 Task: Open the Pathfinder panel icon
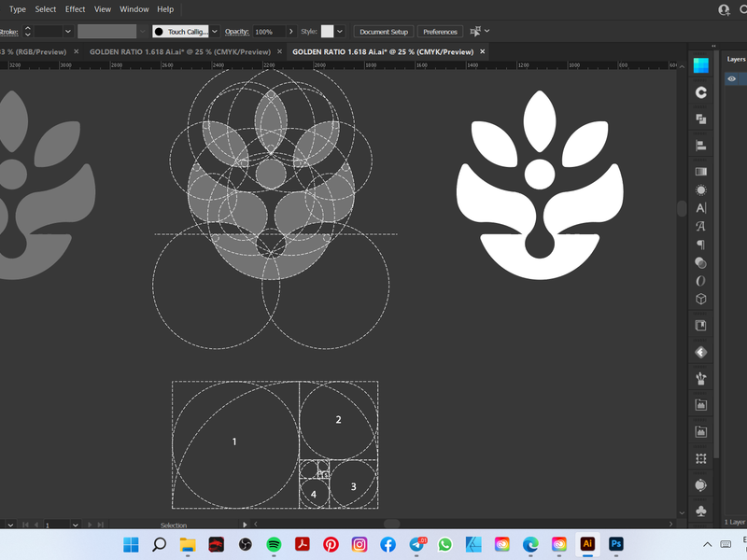click(x=700, y=119)
